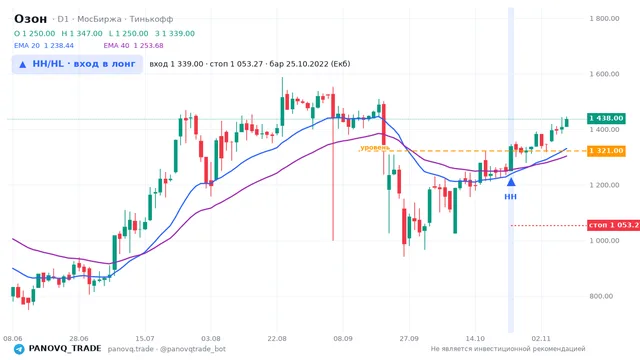Viewport: 640px width, 360px height.
Task: Click the Telegram icon beside PANOVQ_TRADE
Action: click(19, 349)
